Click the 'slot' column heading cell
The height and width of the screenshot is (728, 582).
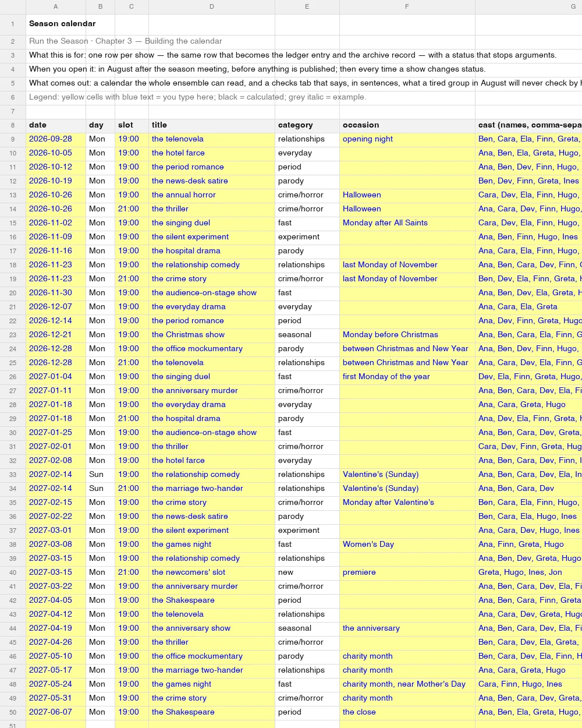(x=132, y=125)
